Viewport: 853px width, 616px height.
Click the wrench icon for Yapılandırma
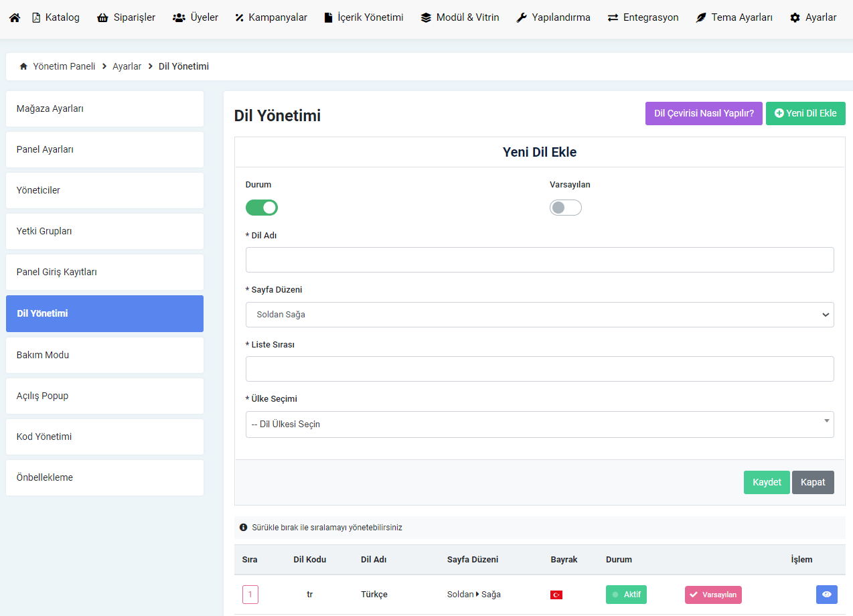coord(522,18)
